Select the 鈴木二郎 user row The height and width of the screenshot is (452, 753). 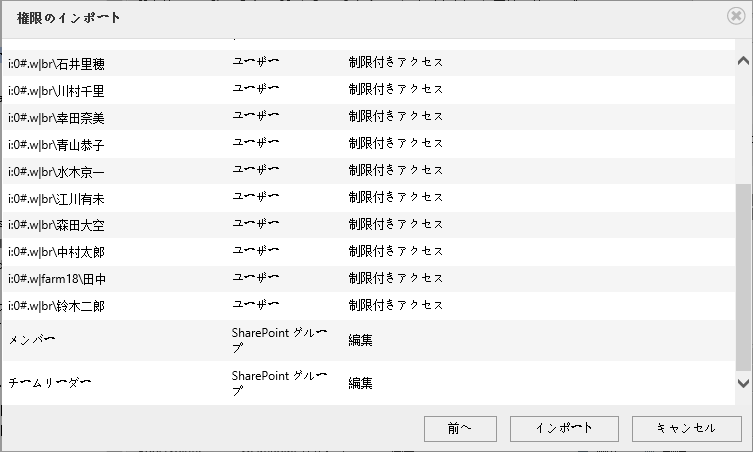pos(369,305)
